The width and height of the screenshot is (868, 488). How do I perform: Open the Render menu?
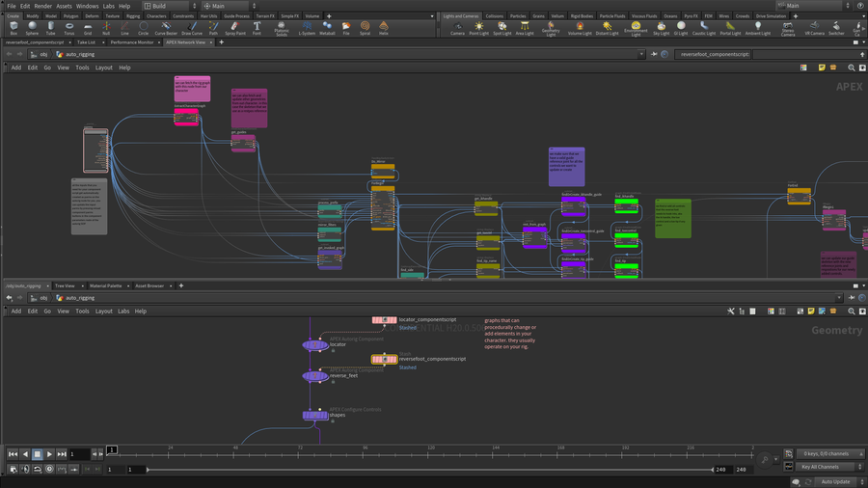point(42,6)
